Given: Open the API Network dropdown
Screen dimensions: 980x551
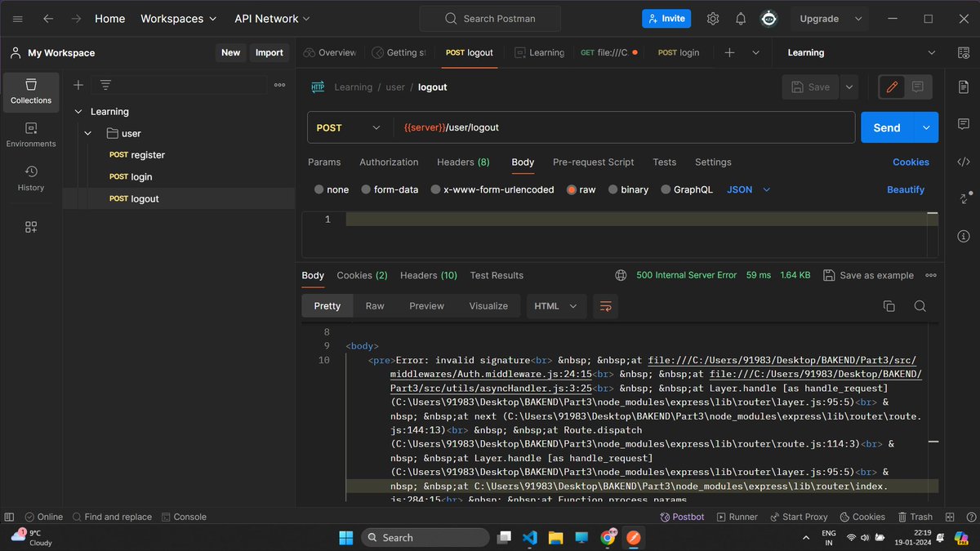Looking at the screenshot, I should 272,19.
